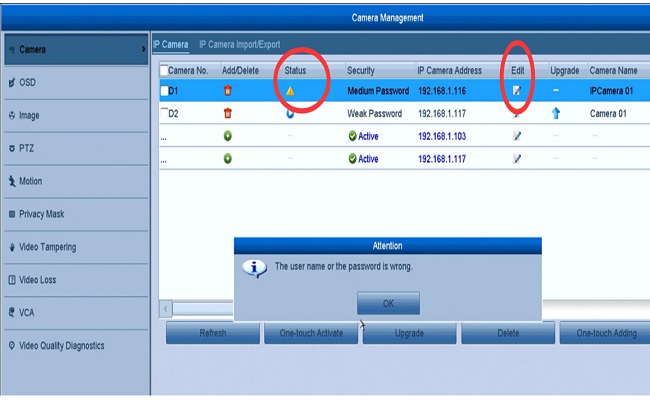Open the Motion detection menu

coord(76,181)
